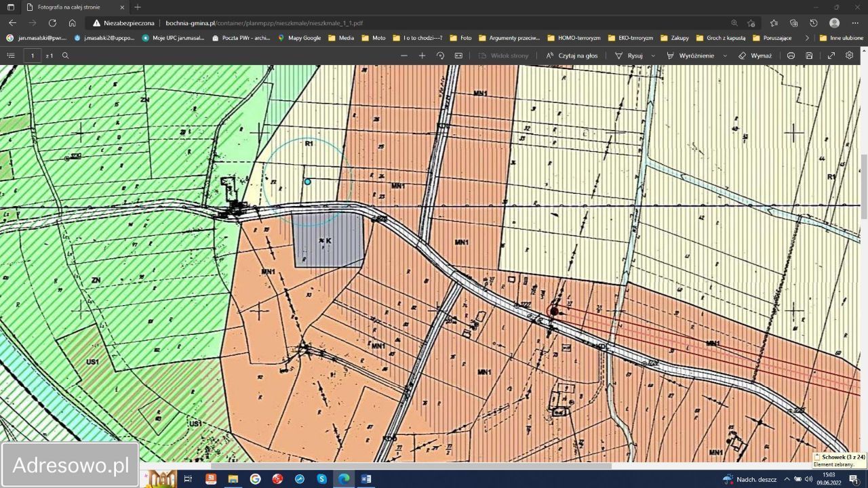Click the fit to page icon
868x488 pixels.
(458, 56)
